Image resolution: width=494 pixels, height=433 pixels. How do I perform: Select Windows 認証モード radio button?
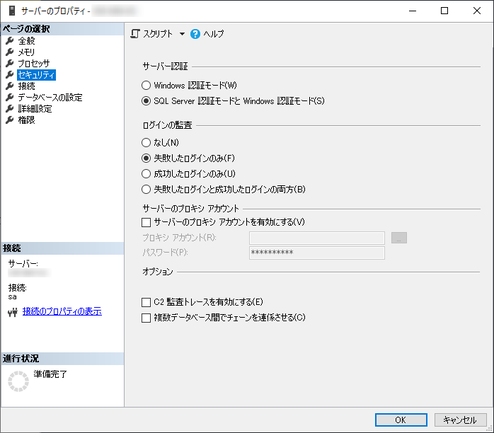point(146,85)
